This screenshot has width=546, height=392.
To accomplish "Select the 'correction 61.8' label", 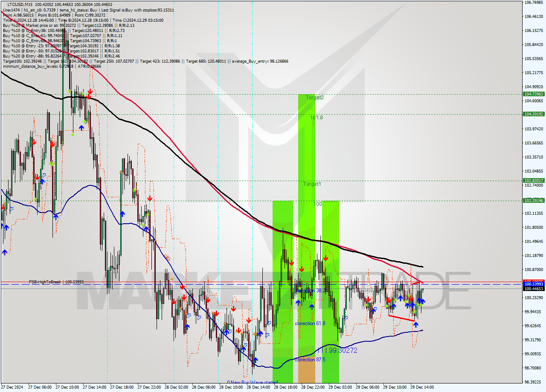I will click(310, 323).
